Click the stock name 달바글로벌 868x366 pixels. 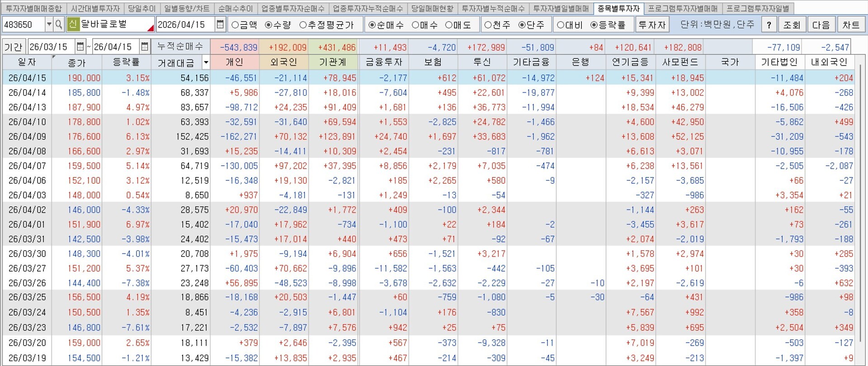pyautogui.click(x=104, y=24)
